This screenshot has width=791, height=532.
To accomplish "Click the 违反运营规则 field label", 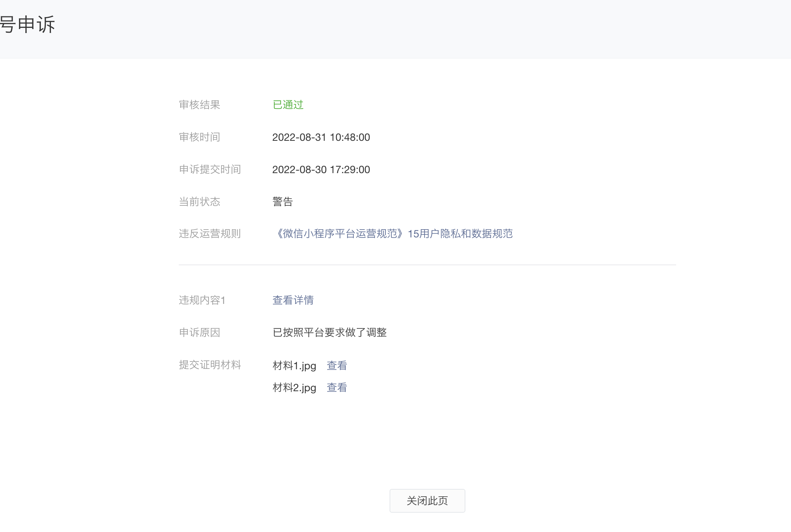I will pos(210,234).
